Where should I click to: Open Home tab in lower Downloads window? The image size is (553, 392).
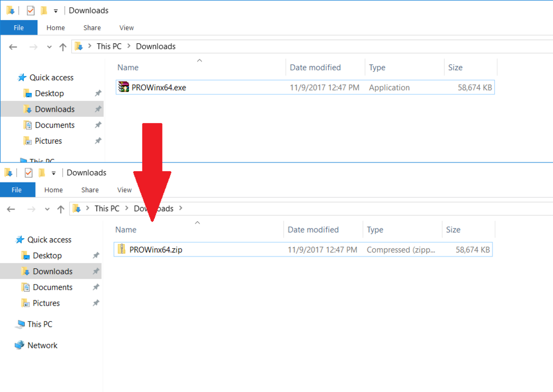[53, 190]
